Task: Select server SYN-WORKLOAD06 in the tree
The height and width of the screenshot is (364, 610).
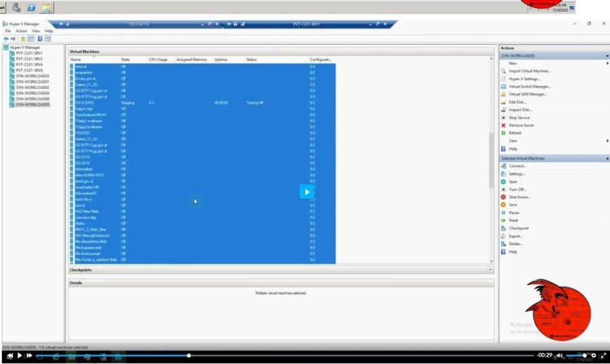Action: [x=33, y=99]
